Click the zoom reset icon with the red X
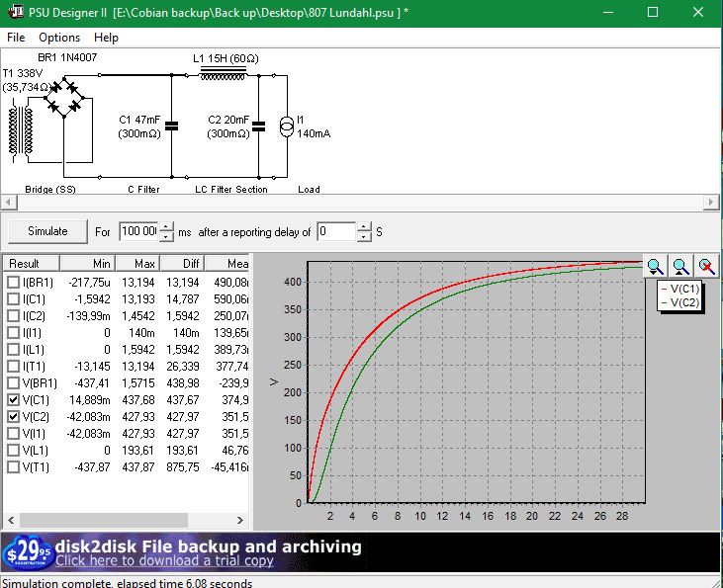Viewport: 723px width, 588px height. point(706,267)
